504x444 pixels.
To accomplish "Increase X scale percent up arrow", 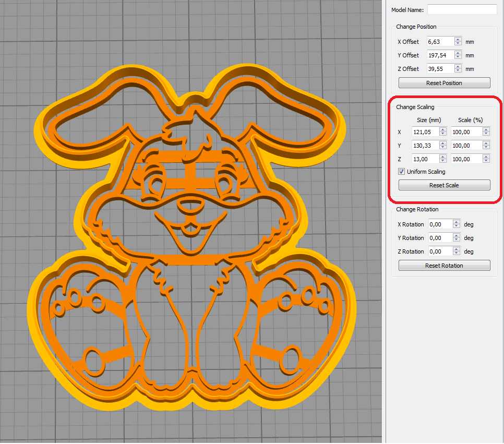I will [486, 129].
